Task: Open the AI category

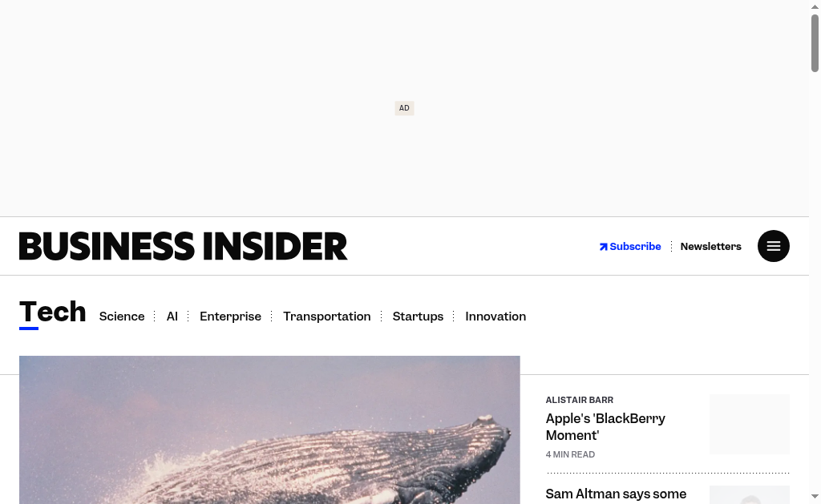Action: click(172, 317)
